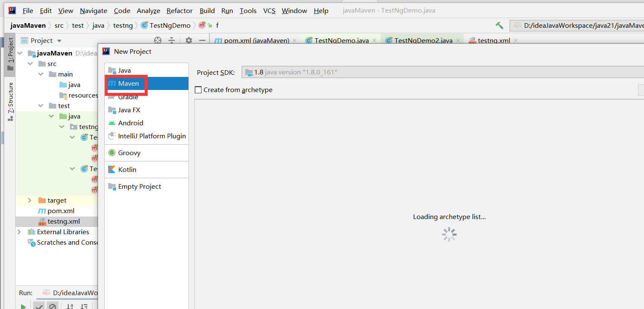Sort test results by duration
The width and height of the screenshot is (644, 309).
(84, 307)
